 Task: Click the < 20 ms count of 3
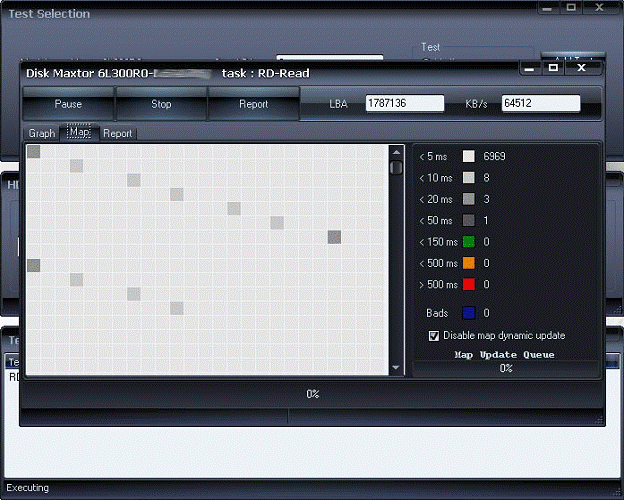click(x=486, y=199)
